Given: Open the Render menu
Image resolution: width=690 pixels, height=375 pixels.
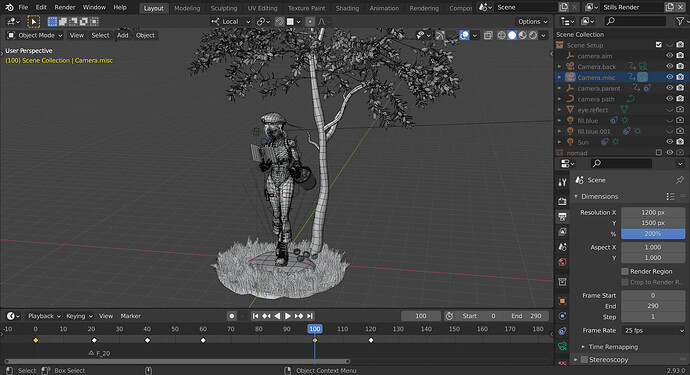Looking at the screenshot, I should point(65,7).
